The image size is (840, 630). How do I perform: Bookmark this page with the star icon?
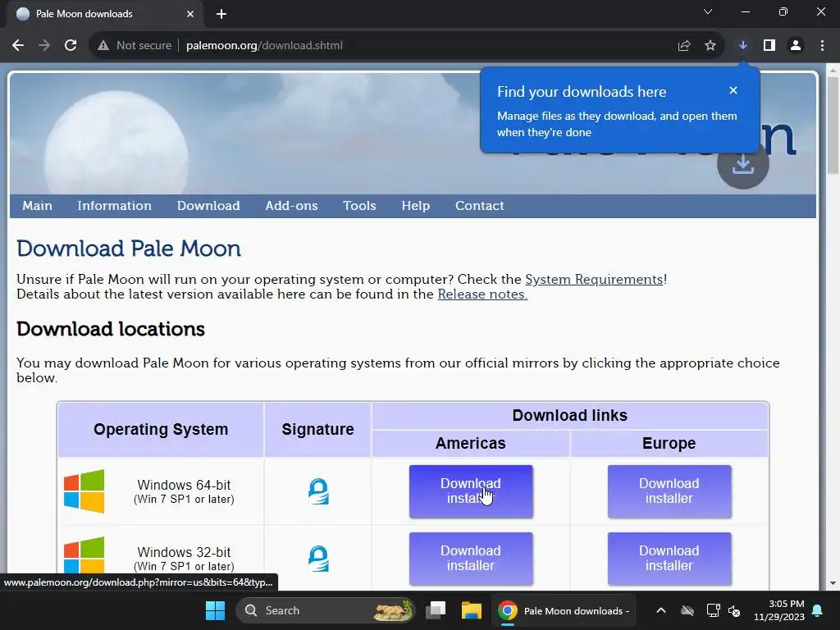[x=710, y=46]
